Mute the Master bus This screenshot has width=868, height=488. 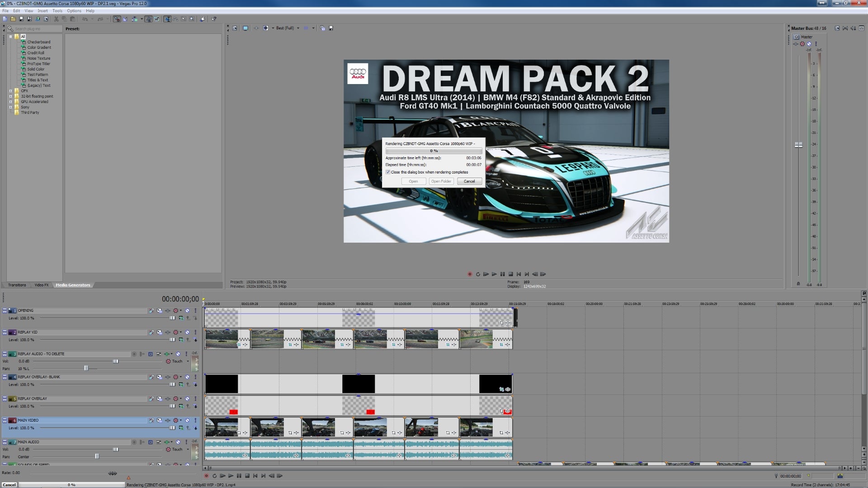tap(809, 44)
